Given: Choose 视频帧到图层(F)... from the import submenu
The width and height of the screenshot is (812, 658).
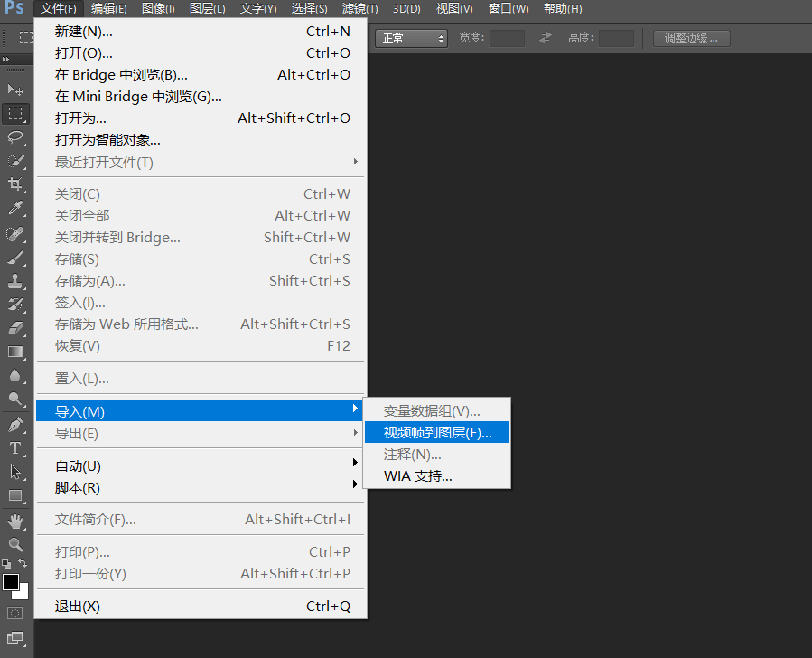Looking at the screenshot, I should tap(437, 433).
